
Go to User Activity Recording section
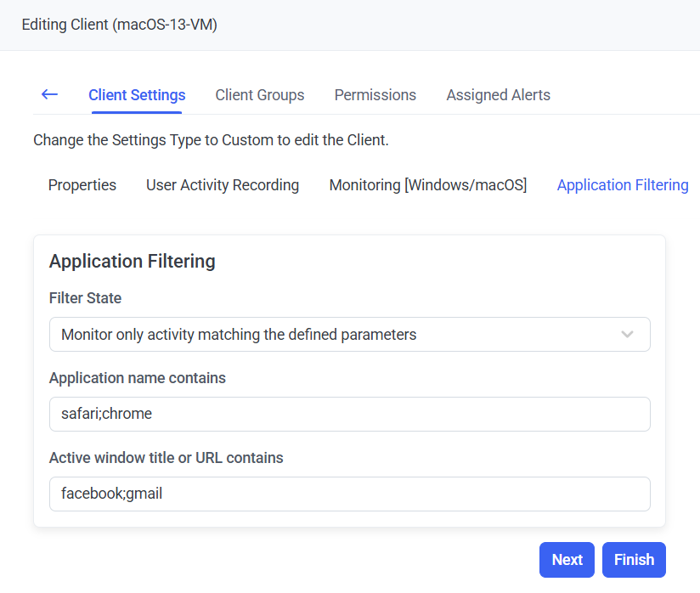click(223, 185)
